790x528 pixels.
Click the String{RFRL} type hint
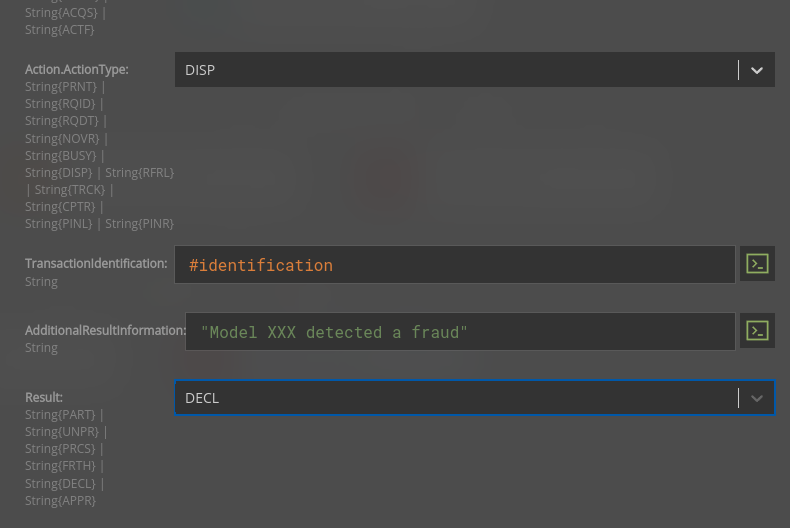[140, 173]
